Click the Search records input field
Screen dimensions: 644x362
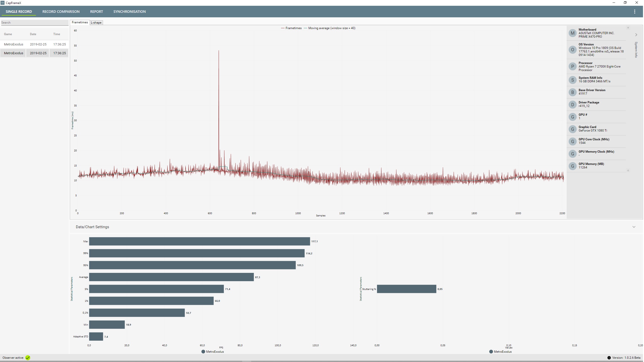click(34, 23)
